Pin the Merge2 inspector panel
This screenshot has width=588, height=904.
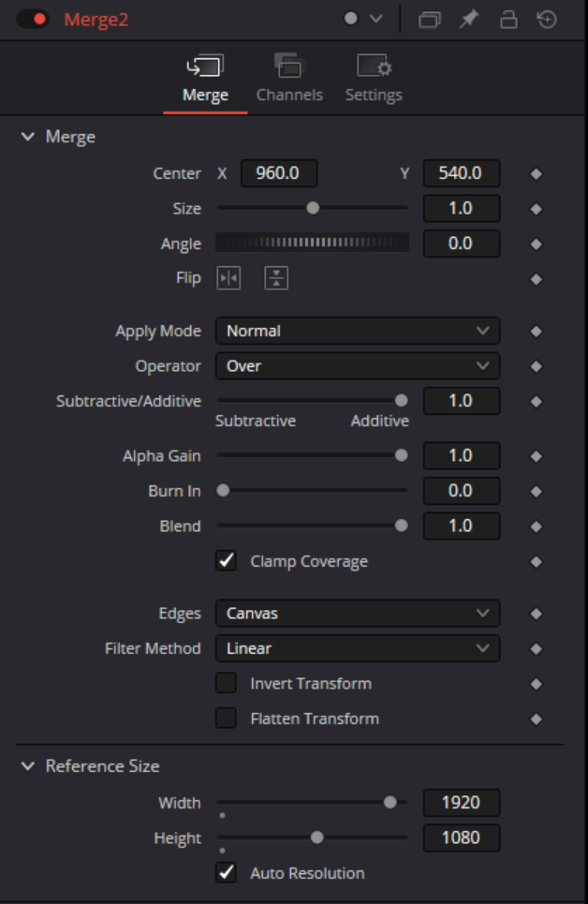click(469, 20)
